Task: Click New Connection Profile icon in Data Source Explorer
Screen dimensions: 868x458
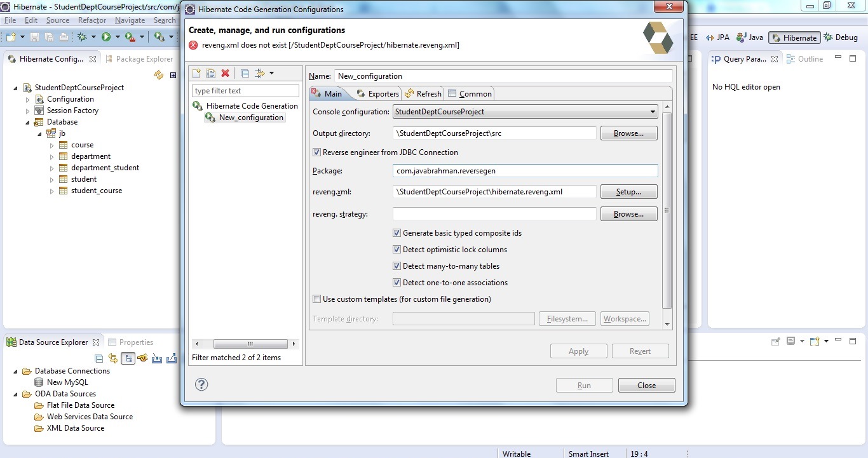Action: point(143,358)
